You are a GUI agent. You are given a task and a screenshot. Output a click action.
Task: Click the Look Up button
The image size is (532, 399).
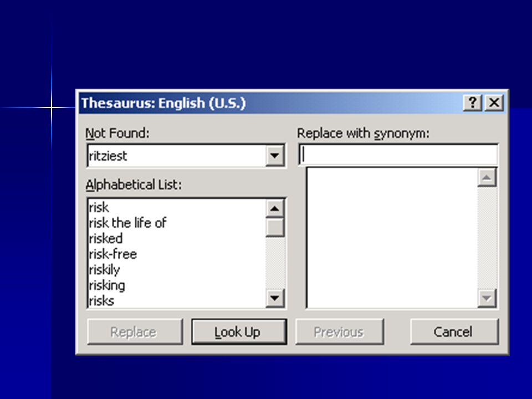tap(239, 332)
